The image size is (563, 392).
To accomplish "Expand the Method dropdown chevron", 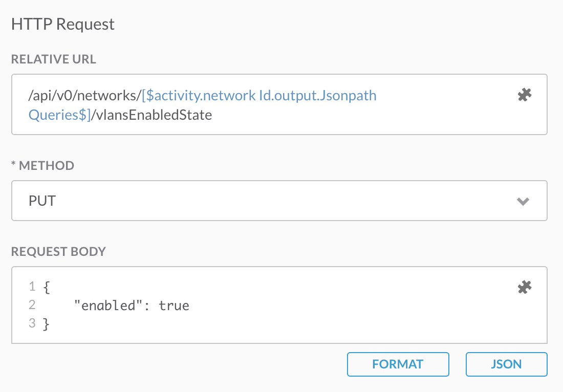I will click(x=523, y=201).
